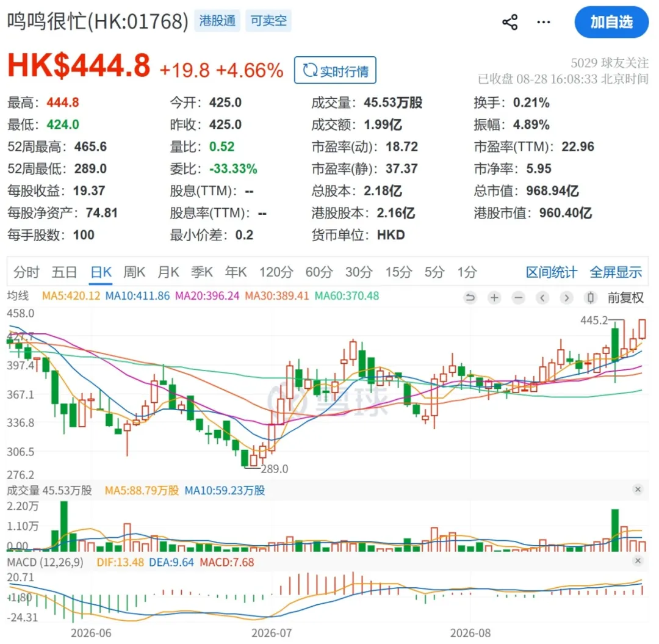Click the 成交量 45.53万股 panel label
Image resolution: width=659 pixels, height=644 pixels.
(49, 491)
